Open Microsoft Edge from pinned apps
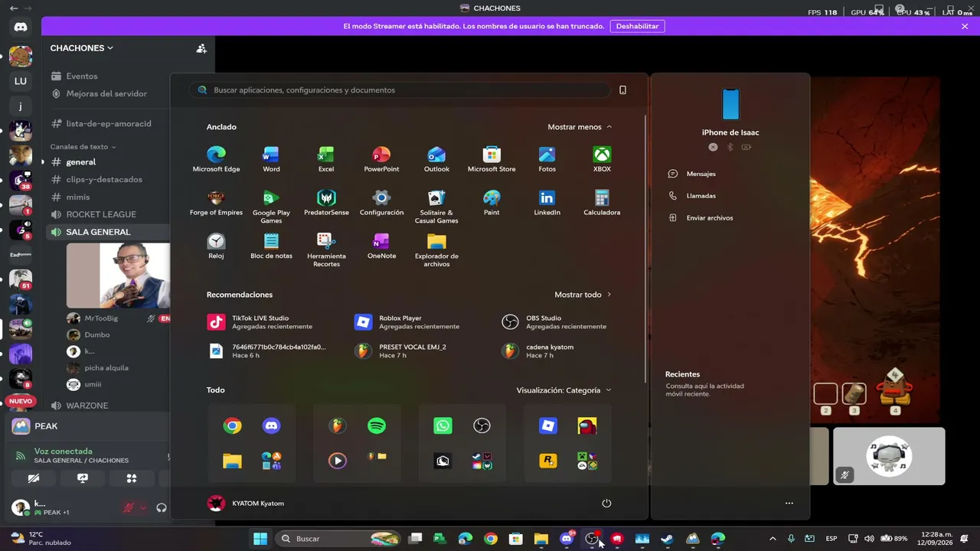This screenshot has width=980, height=551. 216,159
